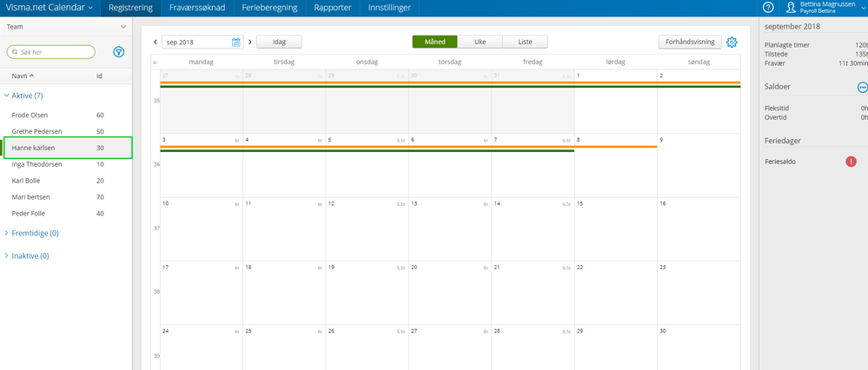Open the user profile icon for Bettina Magnussen
The width and height of the screenshot is (868, 370).
point(791,7)
